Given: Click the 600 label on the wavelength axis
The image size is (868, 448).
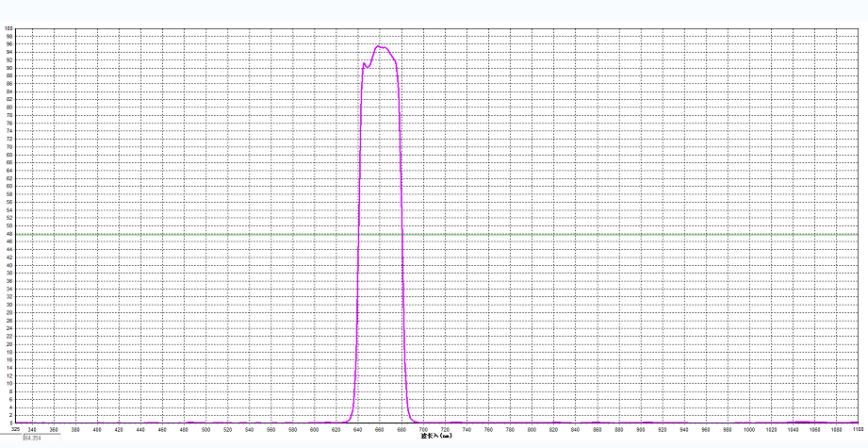Looking at the screenshot, I should pyautogui.click(x=314, y=430).
